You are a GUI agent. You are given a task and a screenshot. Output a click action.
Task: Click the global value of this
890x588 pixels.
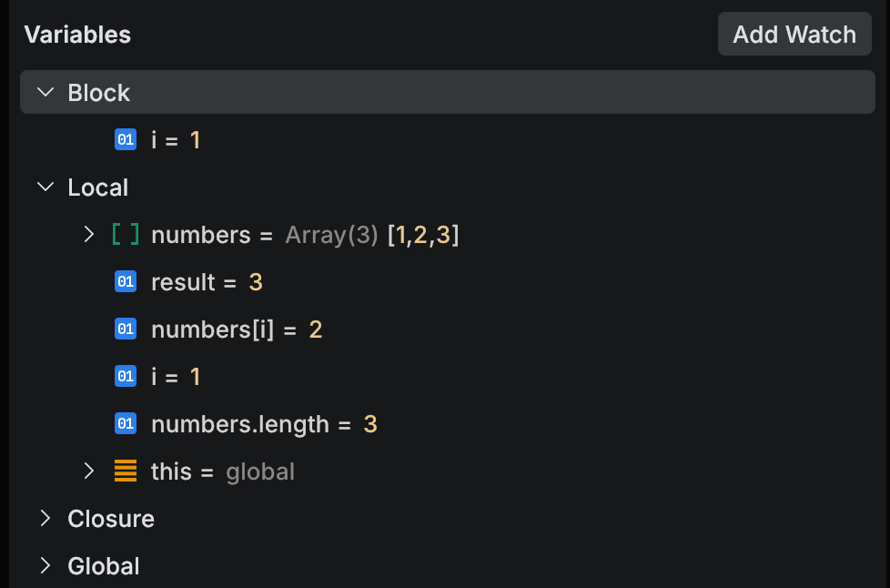[x=260, y=471]
